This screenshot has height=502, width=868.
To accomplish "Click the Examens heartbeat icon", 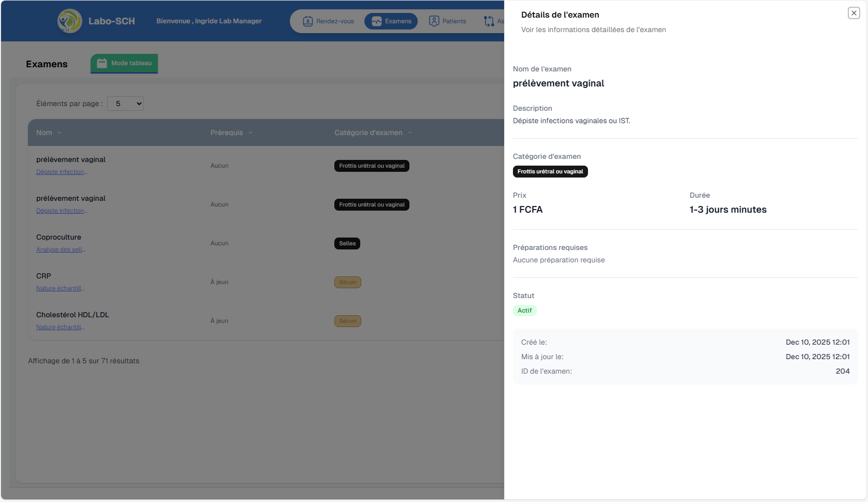I will point(377,21).
